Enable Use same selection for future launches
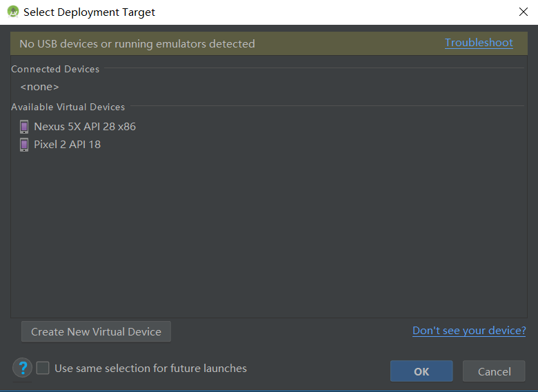The width and height of the screenshot is (538, 392). [x=43, y=368]
